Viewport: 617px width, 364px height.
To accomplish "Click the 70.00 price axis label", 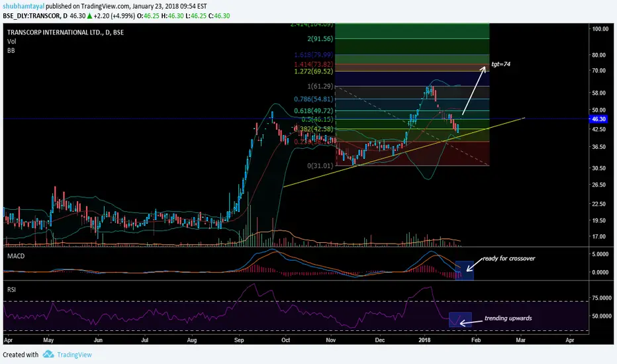I will [x=600, y=70].
